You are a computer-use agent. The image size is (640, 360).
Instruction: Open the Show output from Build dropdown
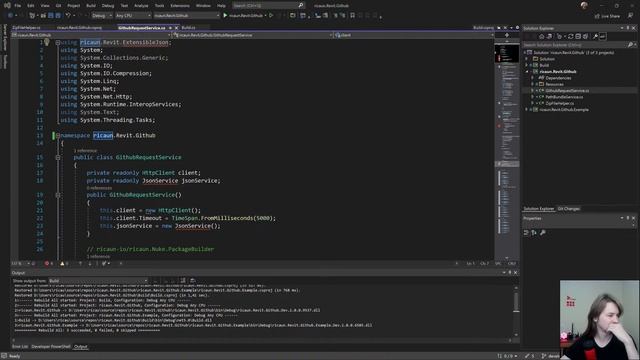point(98,281)
